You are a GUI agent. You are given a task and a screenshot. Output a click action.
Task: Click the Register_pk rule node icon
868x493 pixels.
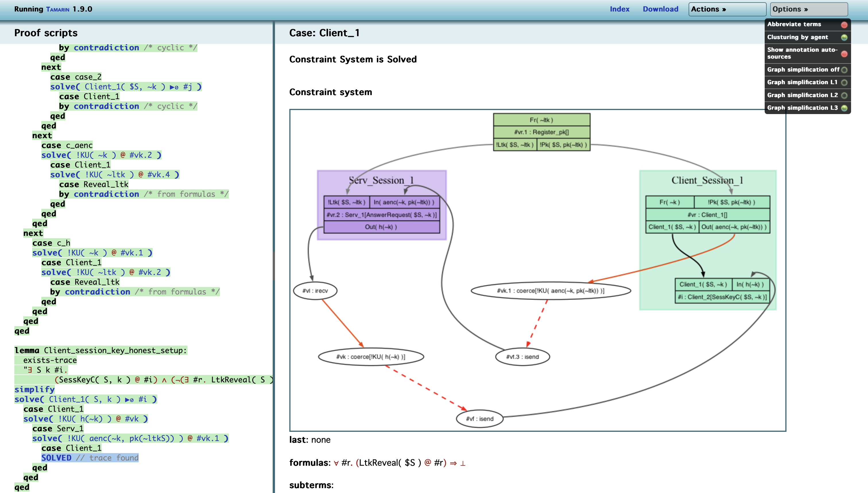pos(540,132)
